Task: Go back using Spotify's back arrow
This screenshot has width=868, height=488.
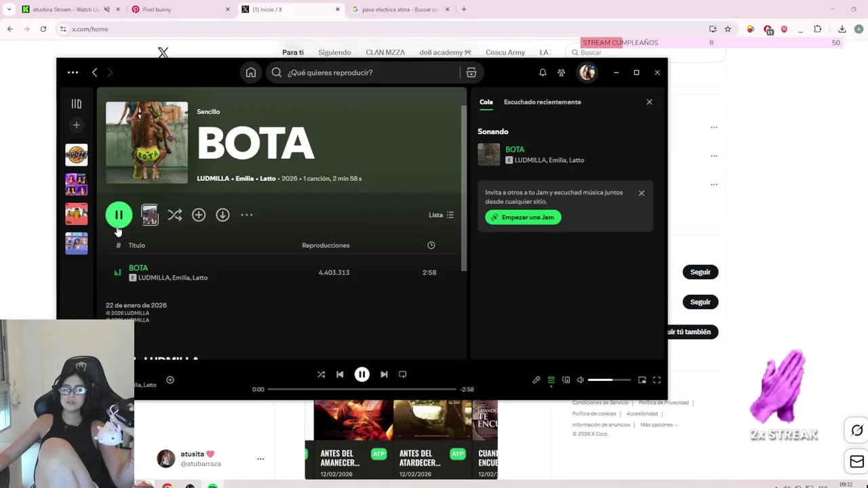Action: tap(95, 73)
